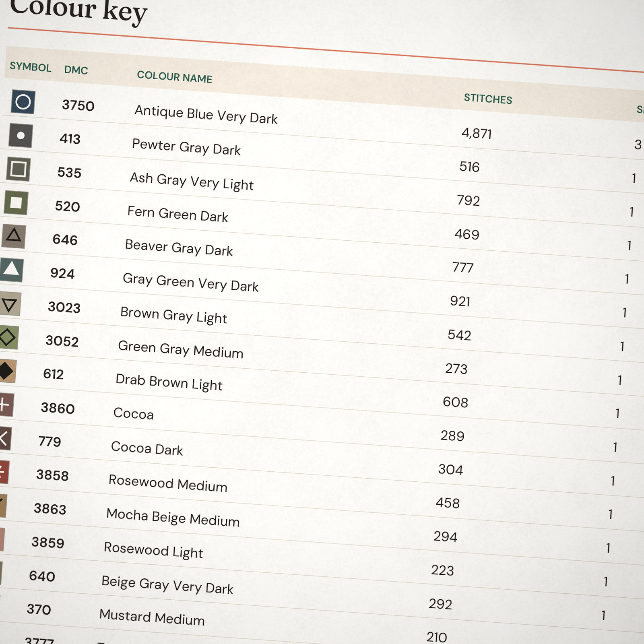Click the stitch count 516

click(469, 167)
